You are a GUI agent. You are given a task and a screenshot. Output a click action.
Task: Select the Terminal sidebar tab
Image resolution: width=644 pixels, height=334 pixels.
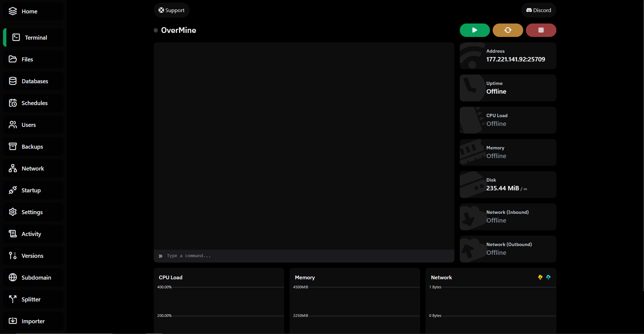point(33,38)
